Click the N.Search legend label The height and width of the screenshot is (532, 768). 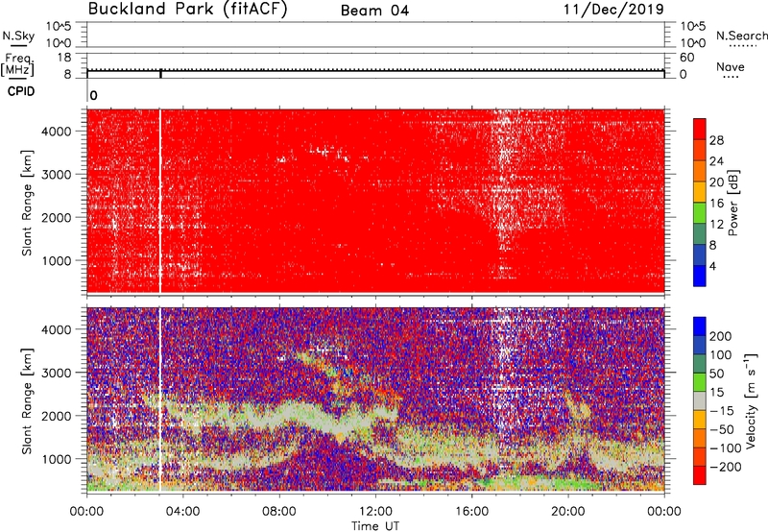(x=741, y=36)
